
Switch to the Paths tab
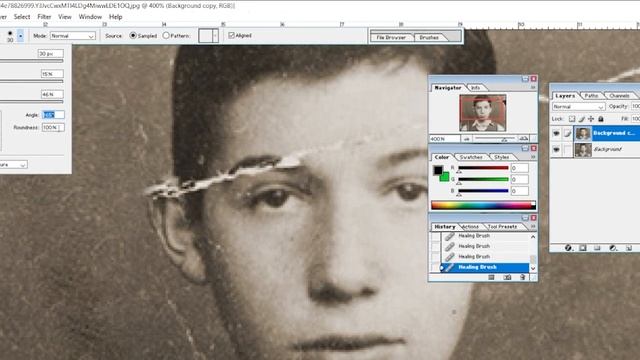click(591, 96)
